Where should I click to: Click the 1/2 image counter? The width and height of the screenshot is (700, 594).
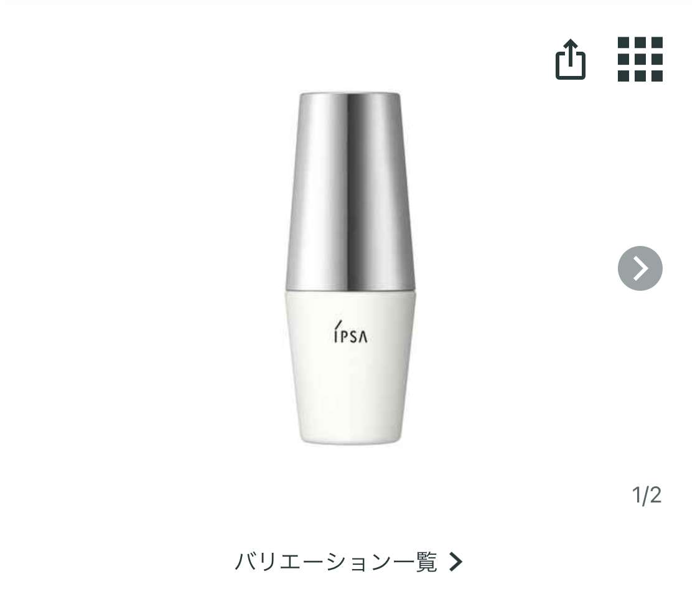click(646, 496)
